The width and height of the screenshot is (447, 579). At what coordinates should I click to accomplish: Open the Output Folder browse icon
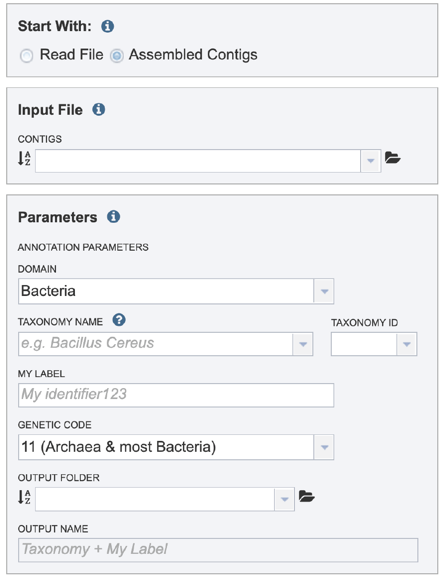coord(306,496)
